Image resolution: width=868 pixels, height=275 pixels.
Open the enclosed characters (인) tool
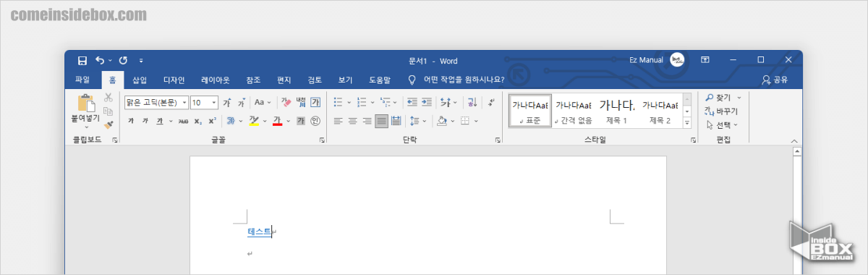[315, 121]
